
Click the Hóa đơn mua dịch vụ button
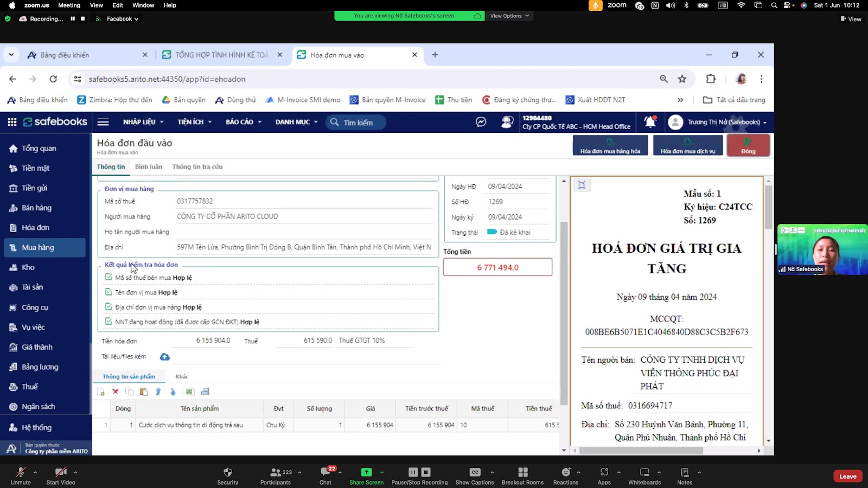click(x=688, y=145)
